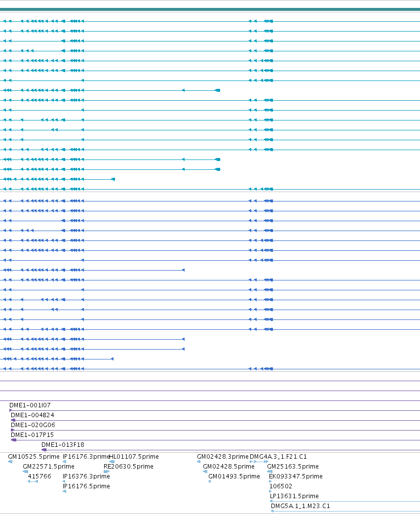The width and height of the screenshot is (420, 514).
Task: Select the DME1-004B24 clone label
Action: [x=33, y=415]
